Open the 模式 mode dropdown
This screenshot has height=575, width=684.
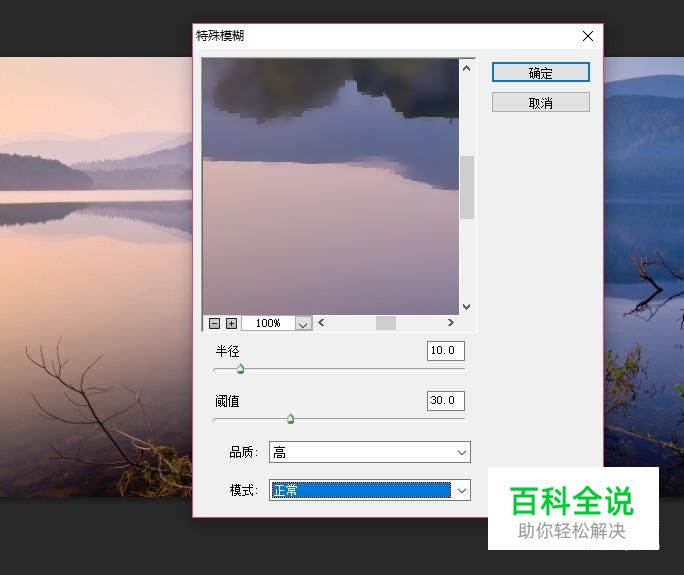(370, 490)
